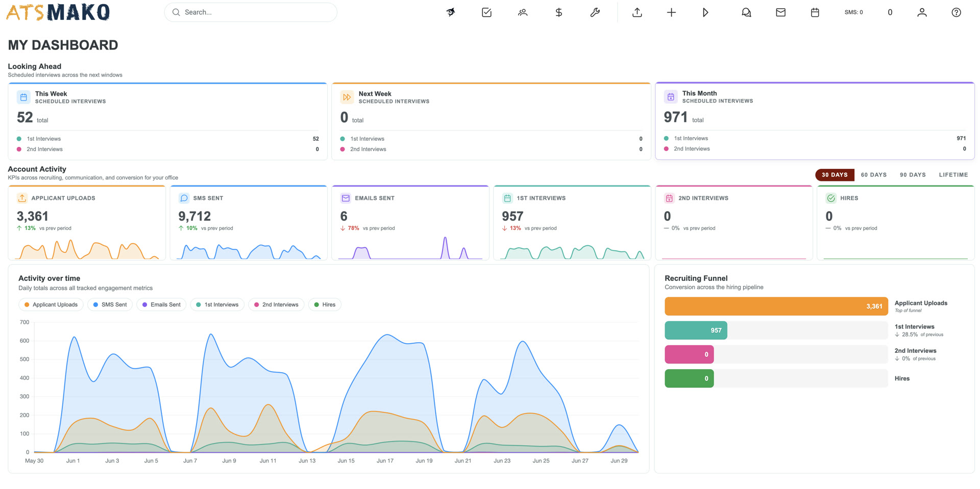Open the wrench tools icon
The height and width of the screenshot is (489, 980).
pos(595,12)
